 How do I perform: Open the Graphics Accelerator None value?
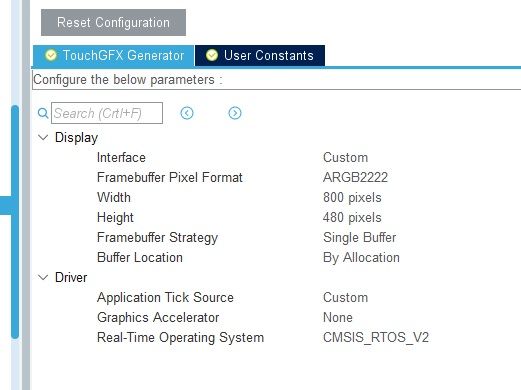pos(337,317)
